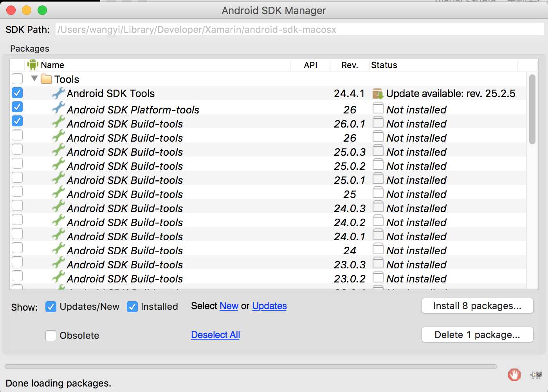Viewport: 548px width, 392px height.
Task: Click the not-installed status icon for Platform-tools rev 26
Action: click(378, 108)
